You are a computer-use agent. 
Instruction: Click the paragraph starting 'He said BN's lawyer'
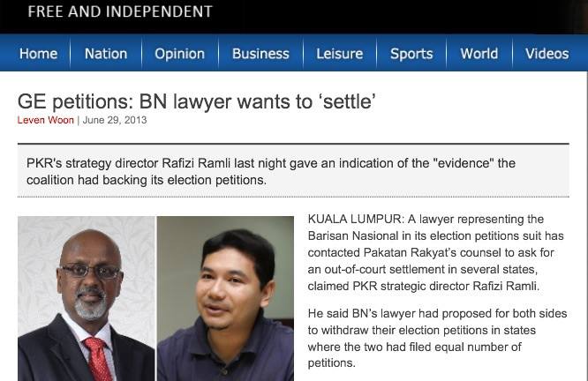[437, 339]
